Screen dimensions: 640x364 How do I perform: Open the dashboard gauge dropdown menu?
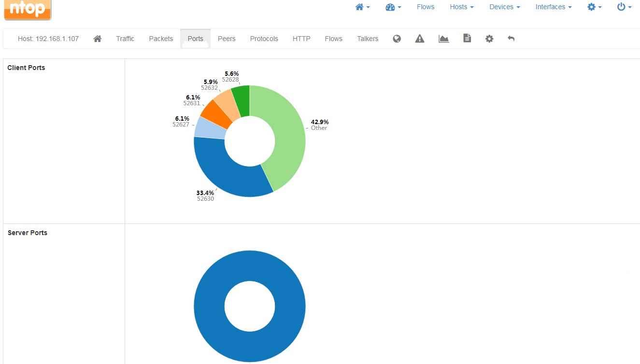point(393,7)
